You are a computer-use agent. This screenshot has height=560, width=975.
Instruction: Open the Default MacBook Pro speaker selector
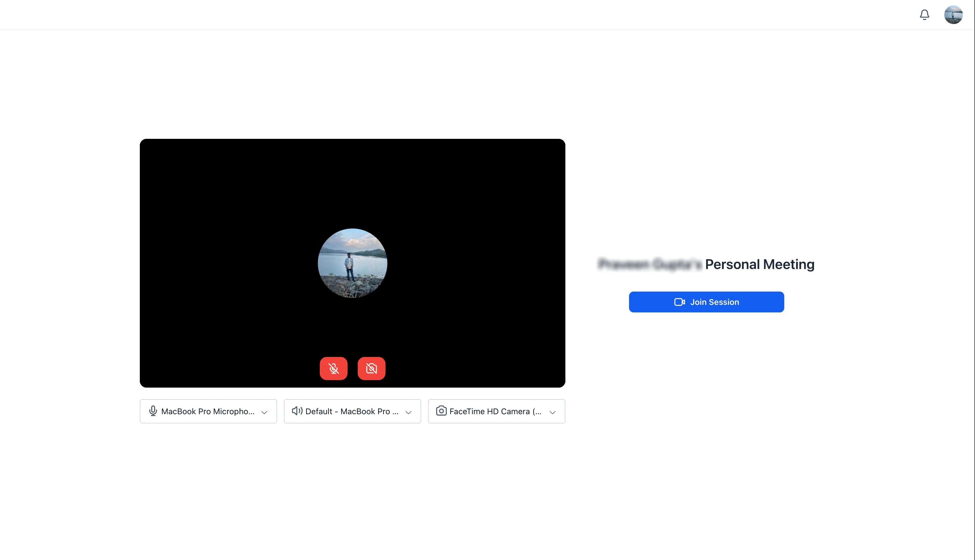(352, 411)
